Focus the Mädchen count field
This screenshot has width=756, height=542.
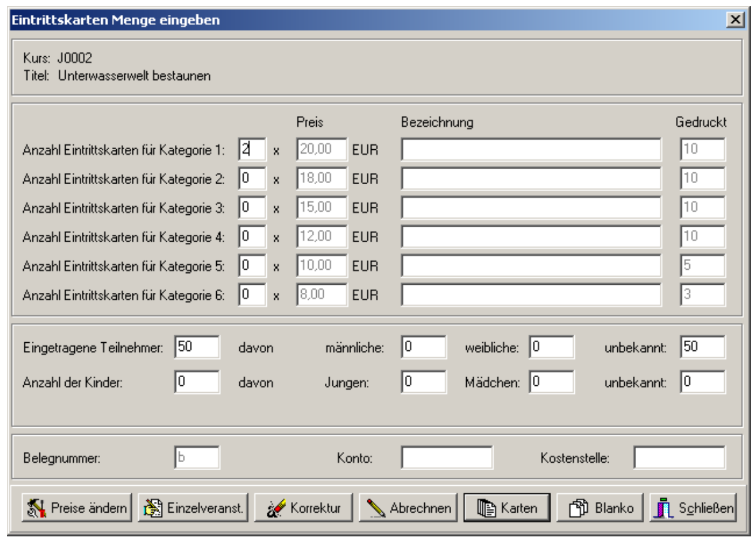tap(552, 382)
